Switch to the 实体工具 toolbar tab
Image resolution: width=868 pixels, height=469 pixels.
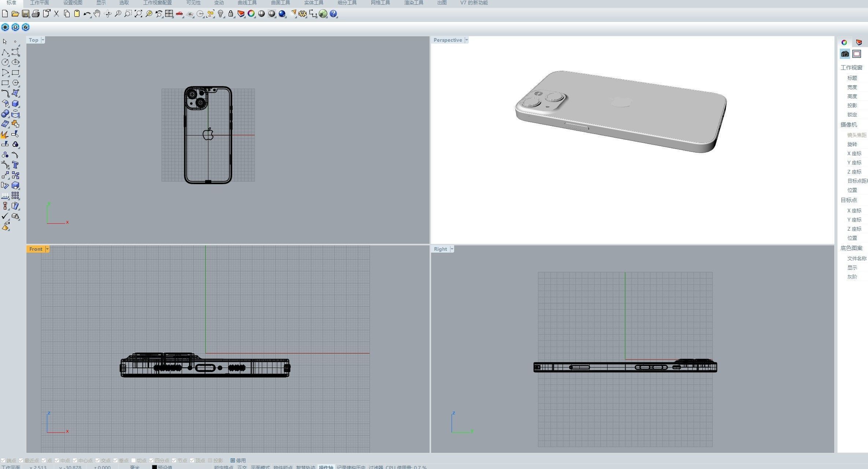pos(314,3)
